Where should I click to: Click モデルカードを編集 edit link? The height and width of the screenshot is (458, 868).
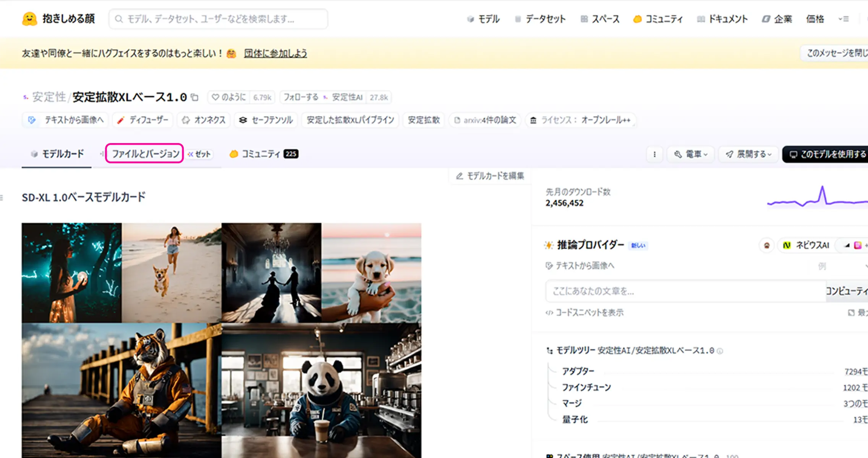pos(490,176)
